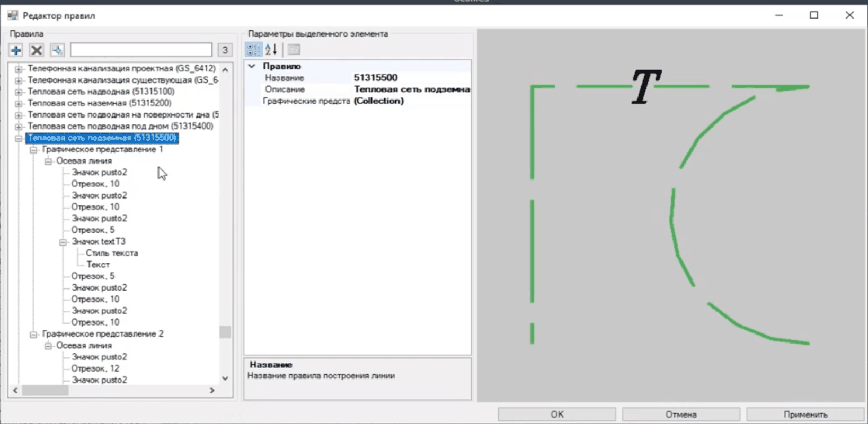
Task: Click the small '3' button beside search field
Action: click(x=225, y=50)
